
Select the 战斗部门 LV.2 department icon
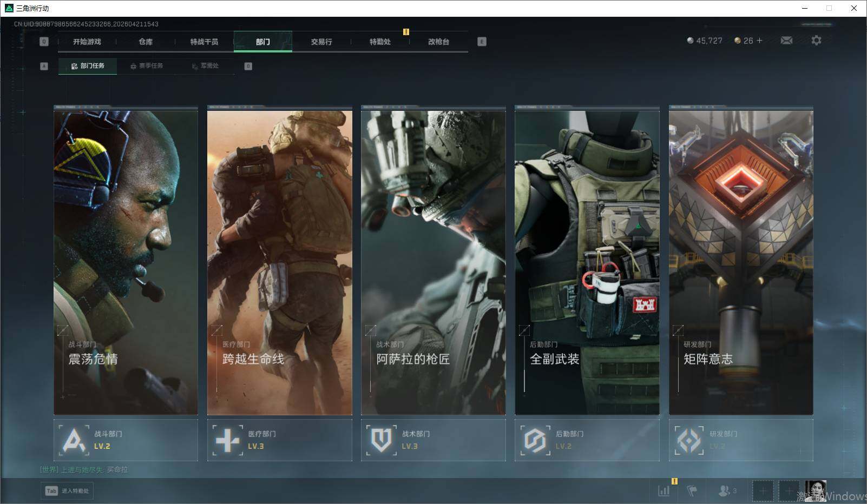[x=74, y=440]
